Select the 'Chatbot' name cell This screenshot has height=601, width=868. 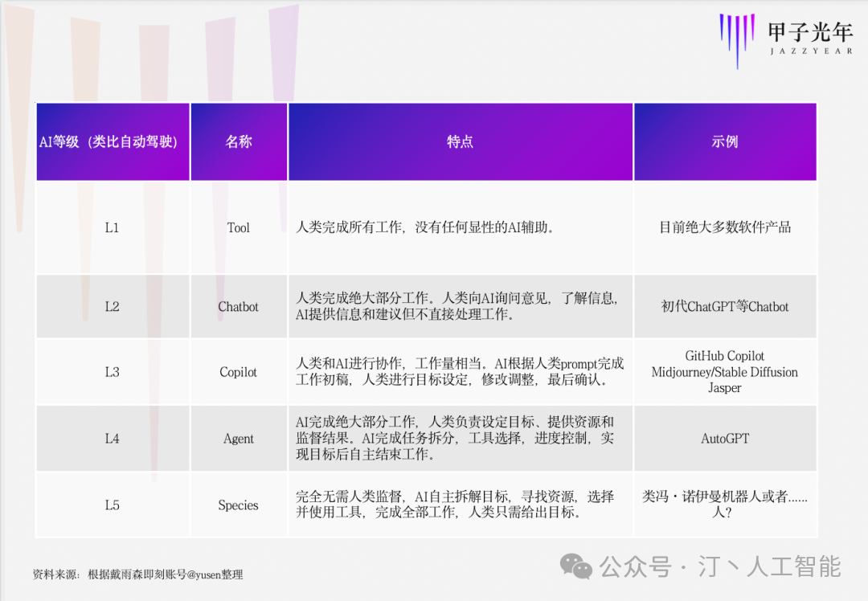[x=239, y=306]
